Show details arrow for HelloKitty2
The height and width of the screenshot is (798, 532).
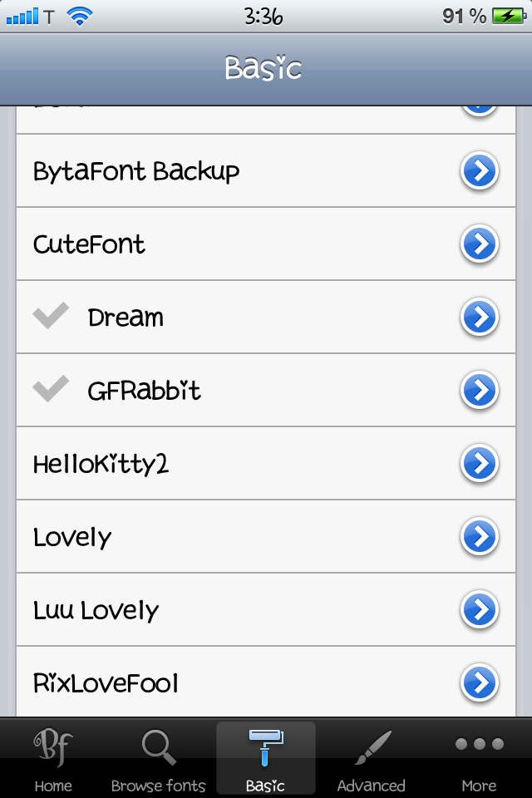coord(479,464)
